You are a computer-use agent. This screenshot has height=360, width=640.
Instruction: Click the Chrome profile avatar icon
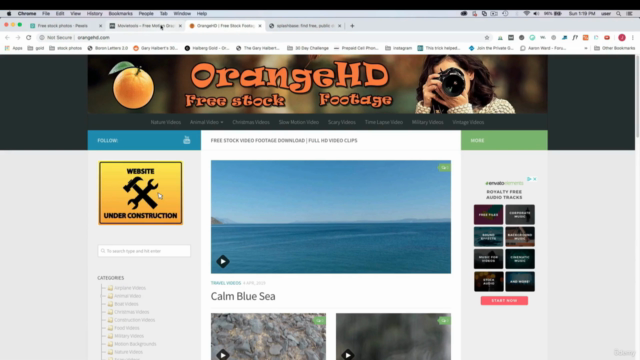[622, 38]
